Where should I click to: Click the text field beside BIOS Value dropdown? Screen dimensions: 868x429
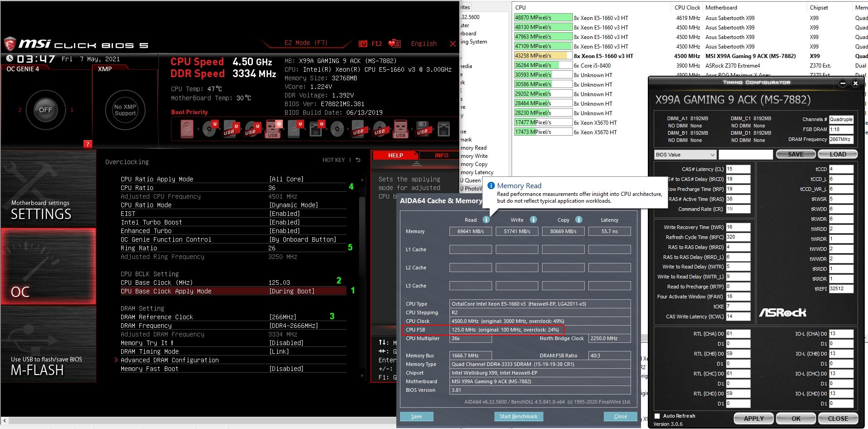(x=745, y=155)
